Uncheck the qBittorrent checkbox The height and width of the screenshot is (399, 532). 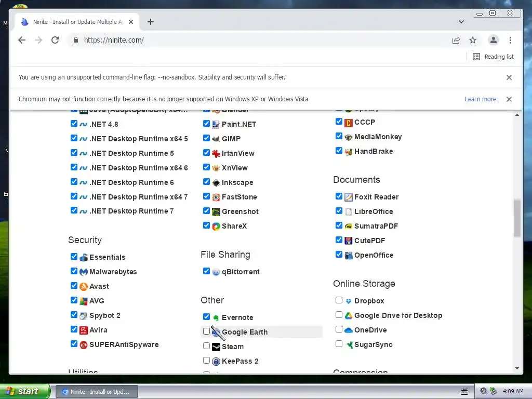(206, 271)
